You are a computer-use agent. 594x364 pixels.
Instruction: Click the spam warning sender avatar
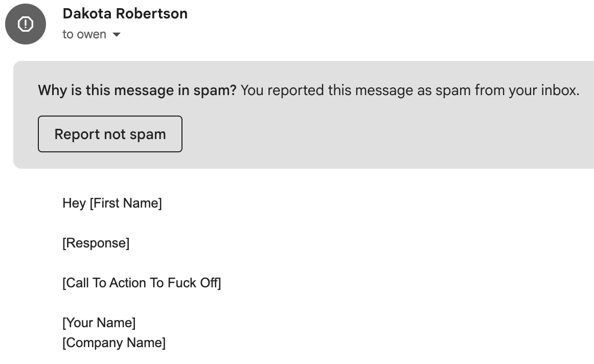[x=26, y=24]
